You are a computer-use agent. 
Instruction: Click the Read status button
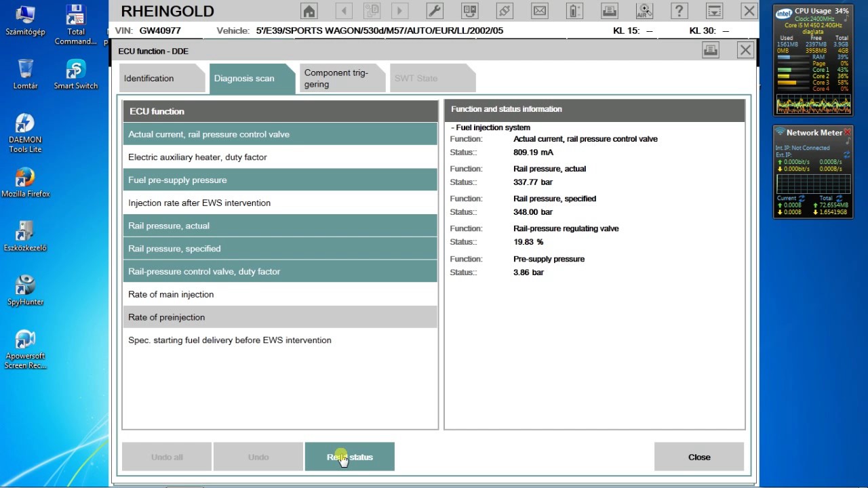[x=350, y=457]
